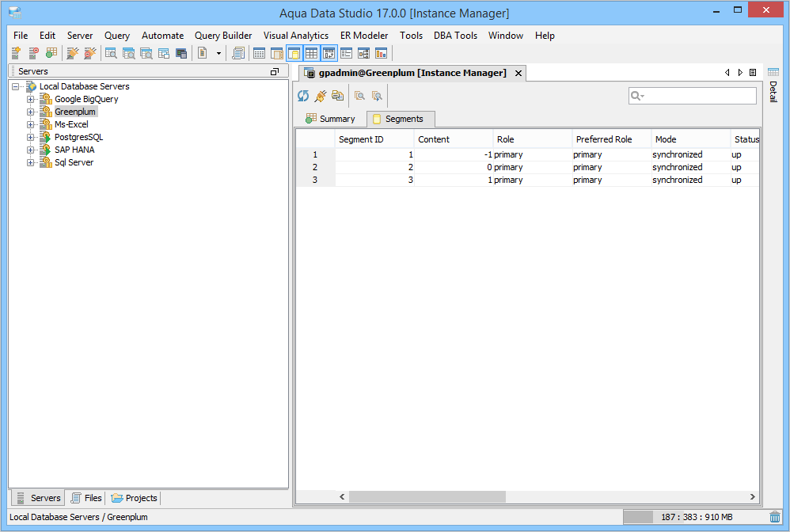Switch to the Summary tab
The height and width of the screenshot is (532, 790).
click(x=331, y=119)
